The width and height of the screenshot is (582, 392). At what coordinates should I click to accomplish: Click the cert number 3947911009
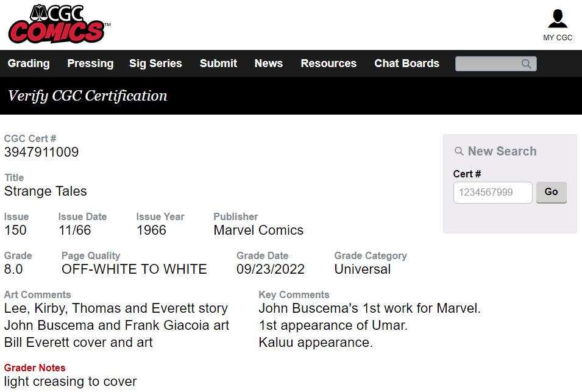41,152
